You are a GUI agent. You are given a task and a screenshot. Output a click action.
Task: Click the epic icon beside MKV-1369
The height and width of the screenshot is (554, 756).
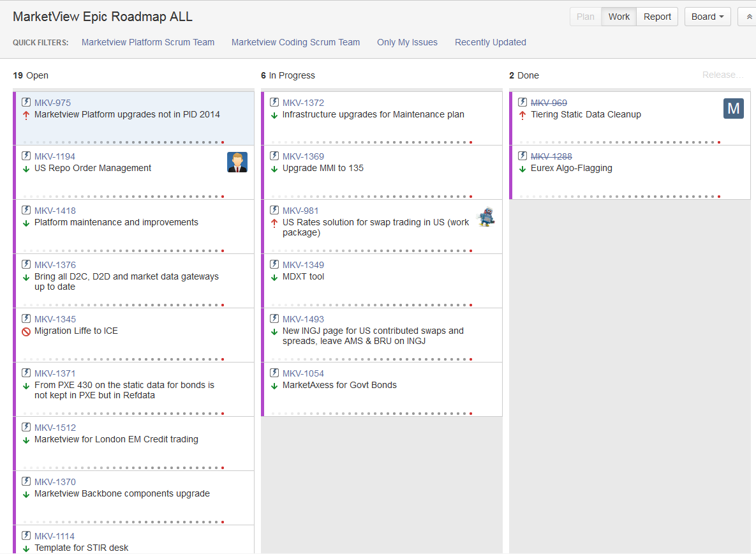coord(274,156)
